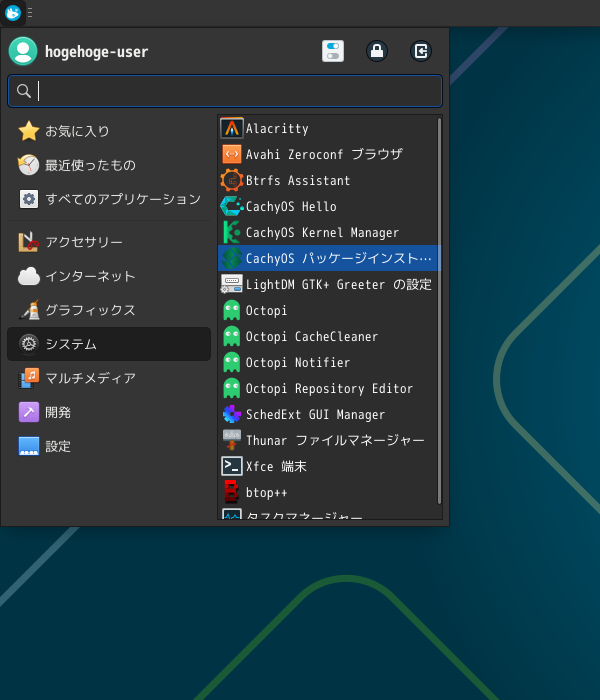Click the log out icon button
Screen dimensions: 600x700
[x=421, y=51]
